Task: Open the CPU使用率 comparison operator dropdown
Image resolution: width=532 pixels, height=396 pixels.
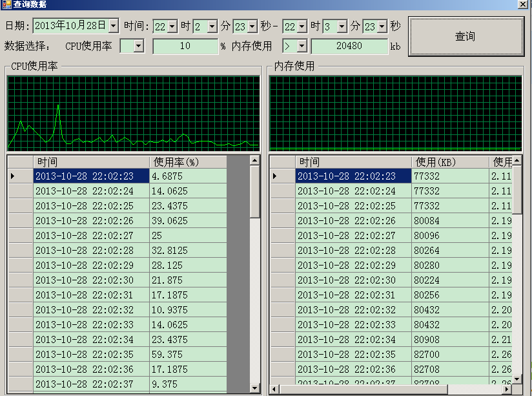Action: coord(139,47)
